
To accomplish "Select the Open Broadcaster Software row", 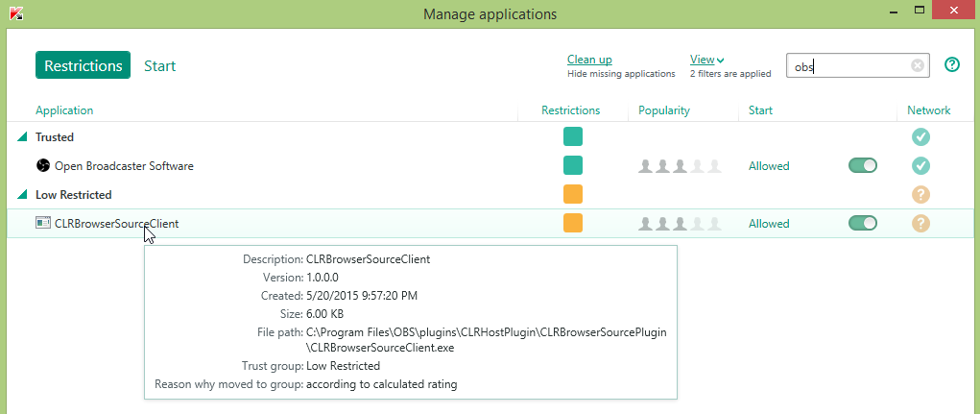I will [490, 166].
